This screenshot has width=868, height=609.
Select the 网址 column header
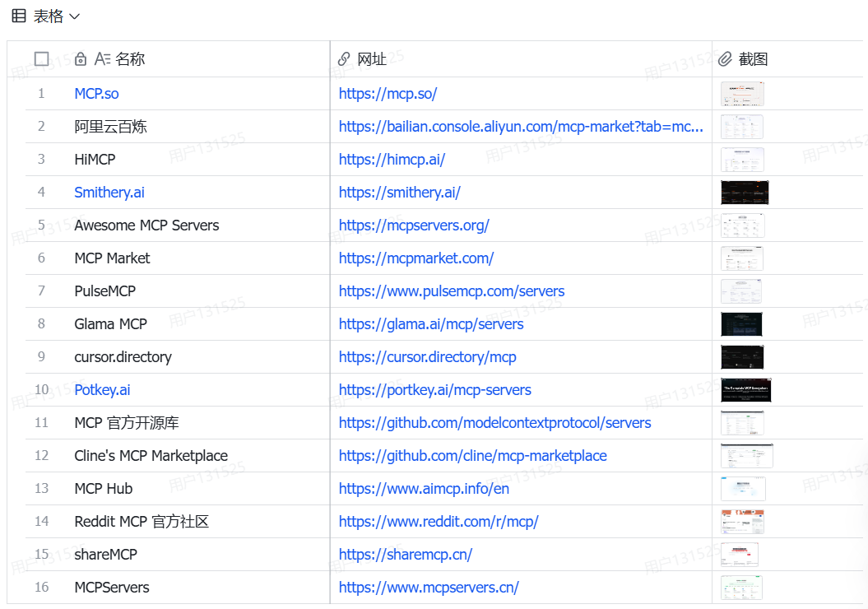coord(521,58)
